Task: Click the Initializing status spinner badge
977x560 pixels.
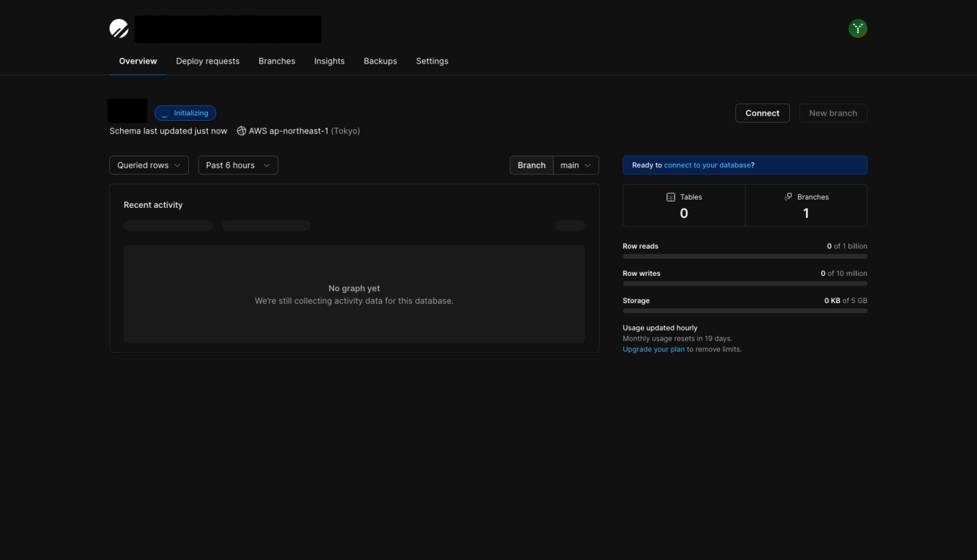Action: coord(185,113)
